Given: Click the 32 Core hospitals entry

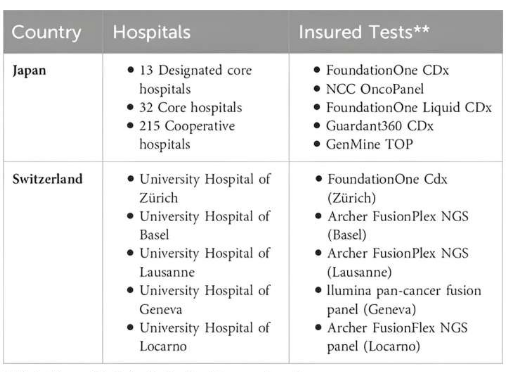Looking at the screenshot, I should tap(191, 107).
